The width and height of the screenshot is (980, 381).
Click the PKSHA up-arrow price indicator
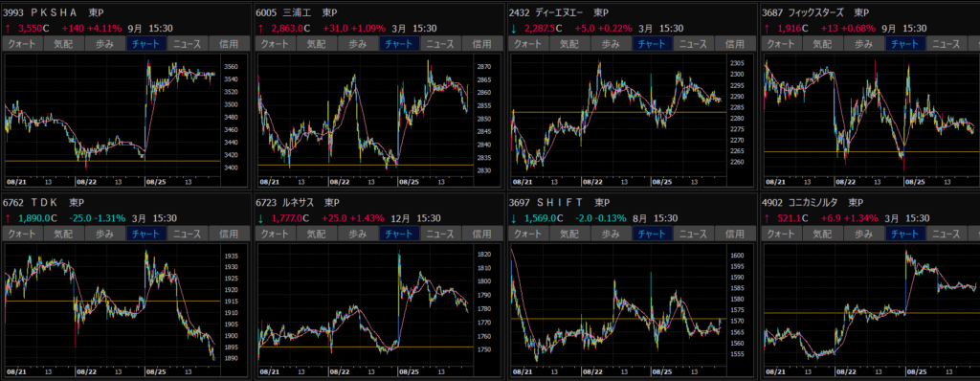8,28
